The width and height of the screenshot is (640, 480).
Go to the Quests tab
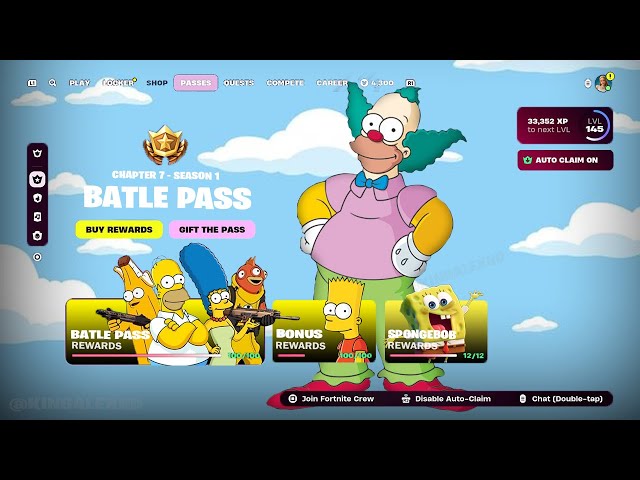239,83
